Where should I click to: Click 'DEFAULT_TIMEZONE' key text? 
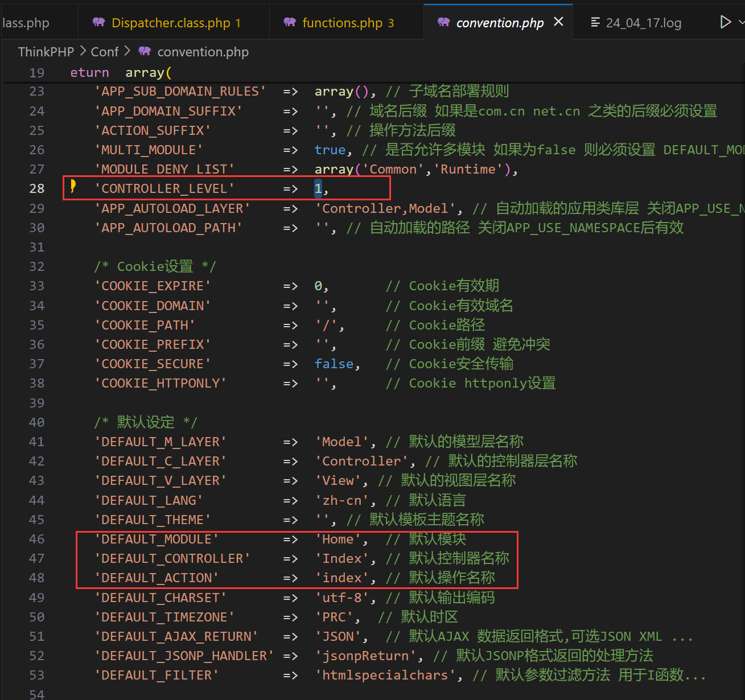pyautogui.click(x=164, y=617)
